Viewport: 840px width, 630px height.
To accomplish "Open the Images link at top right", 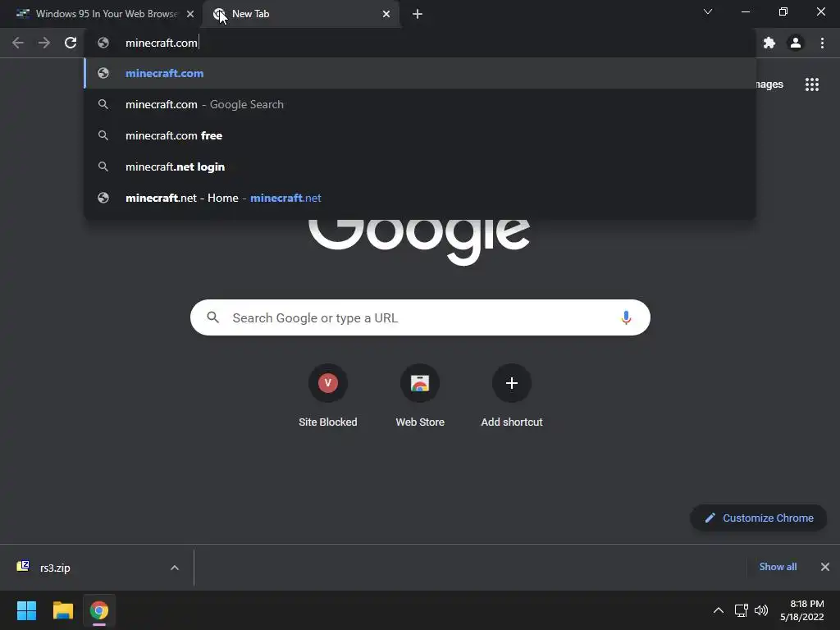I will click(x=769, y=84).
